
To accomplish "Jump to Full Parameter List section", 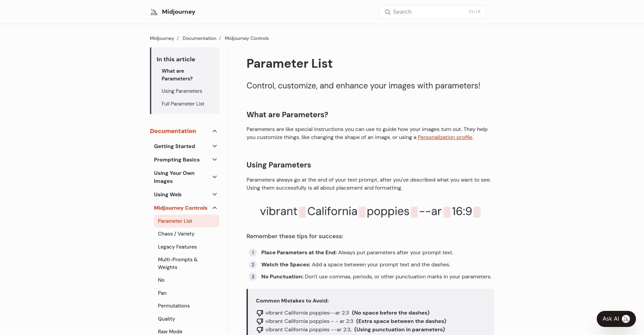I will (x=183, y=104).
